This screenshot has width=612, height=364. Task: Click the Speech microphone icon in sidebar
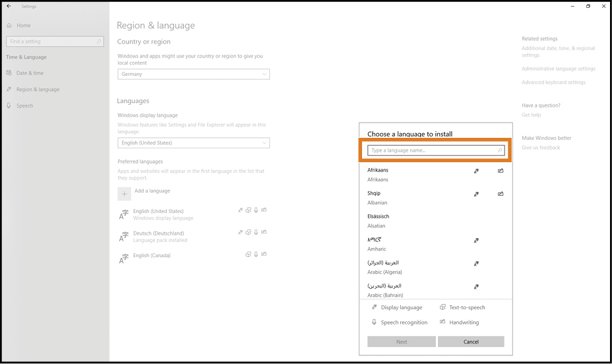click(9, 106)
